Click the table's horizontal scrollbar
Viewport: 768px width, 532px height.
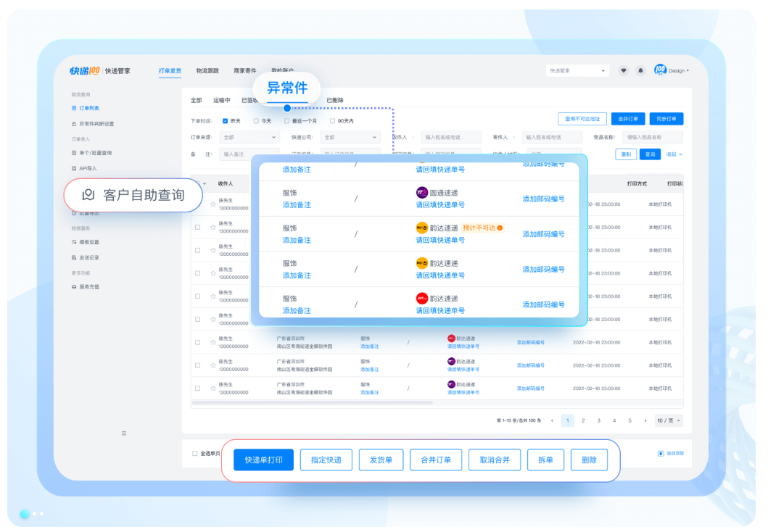313,403
